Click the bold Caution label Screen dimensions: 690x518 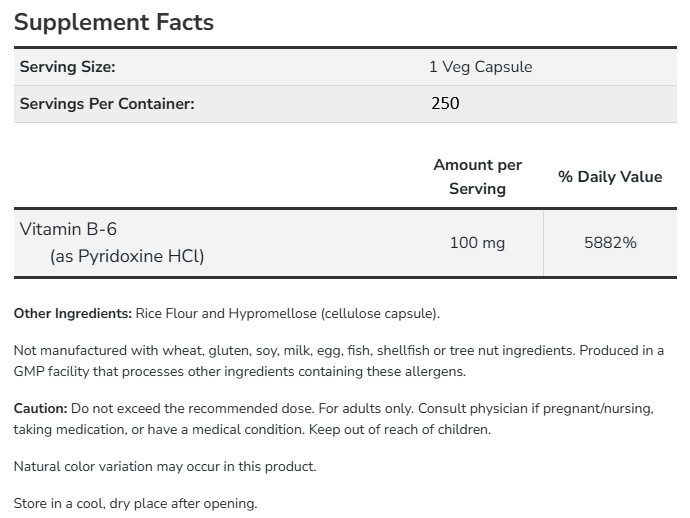tap(41, 409)
